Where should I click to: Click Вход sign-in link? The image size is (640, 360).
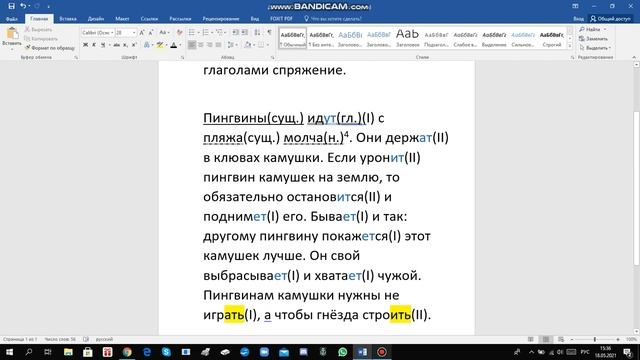tap(578, 19)
